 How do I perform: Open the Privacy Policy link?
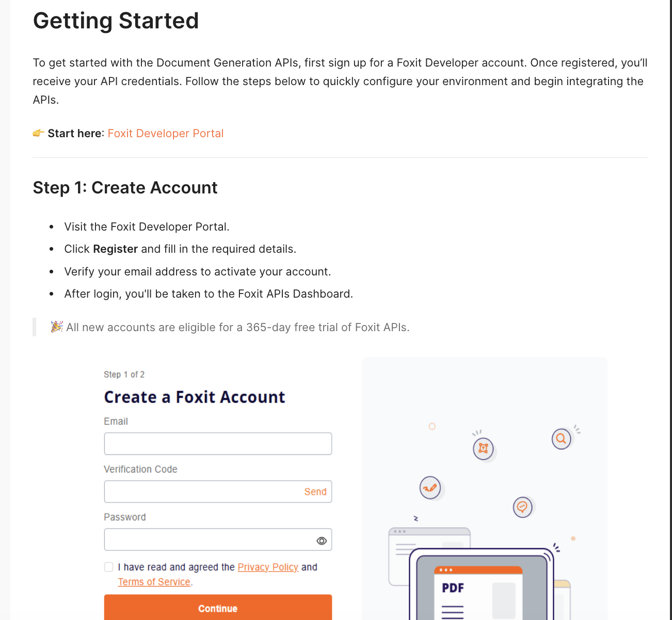click(268, 567)
